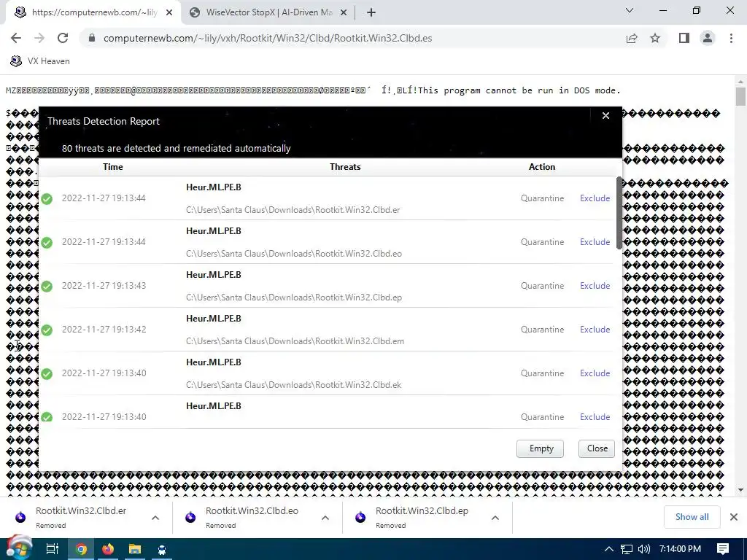This screenshot has height=560, width=747.
Task: Click the green check icon for Clbd.ek row
Action: tap(47, 374)
